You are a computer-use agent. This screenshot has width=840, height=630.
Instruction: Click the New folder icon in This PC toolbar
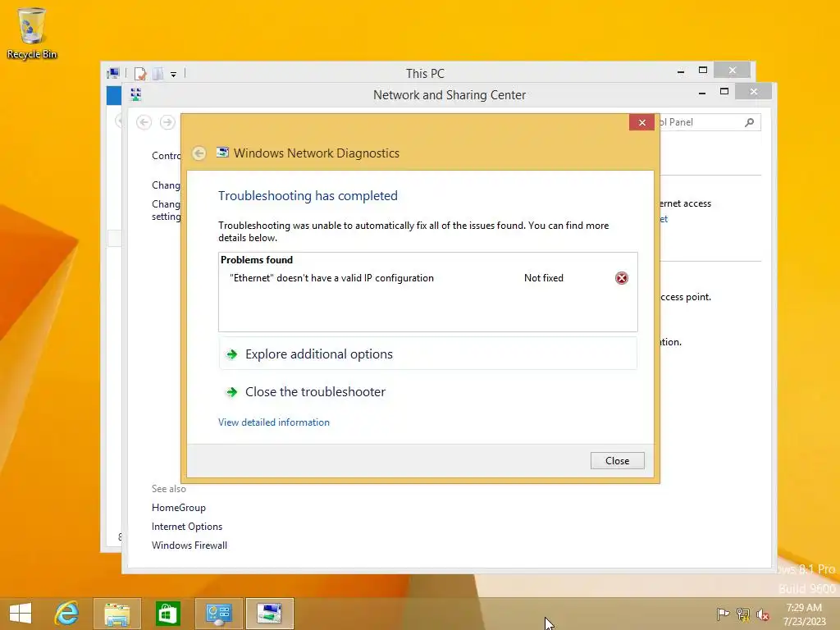tap(158, 73)
